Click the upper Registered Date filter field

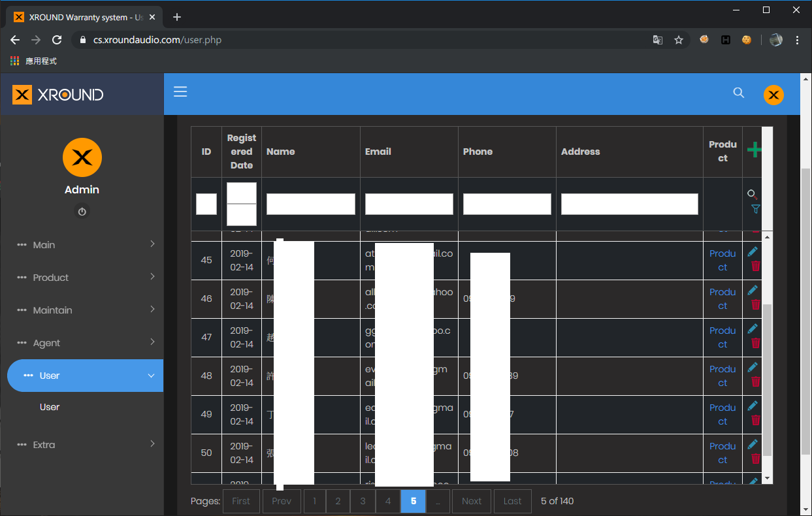(242, 193)
